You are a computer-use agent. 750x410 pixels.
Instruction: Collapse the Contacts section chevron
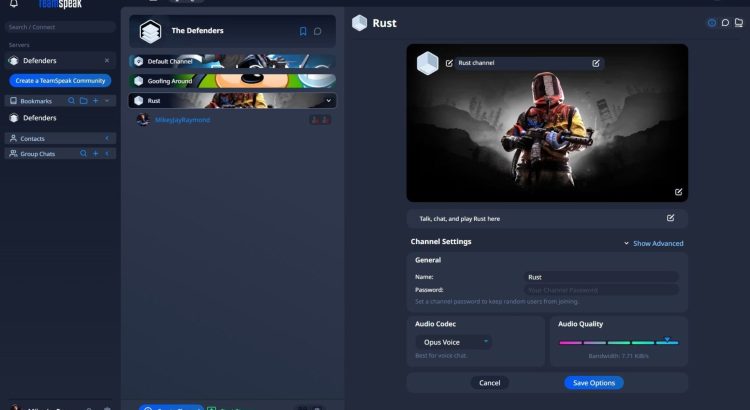coord(107,139)
